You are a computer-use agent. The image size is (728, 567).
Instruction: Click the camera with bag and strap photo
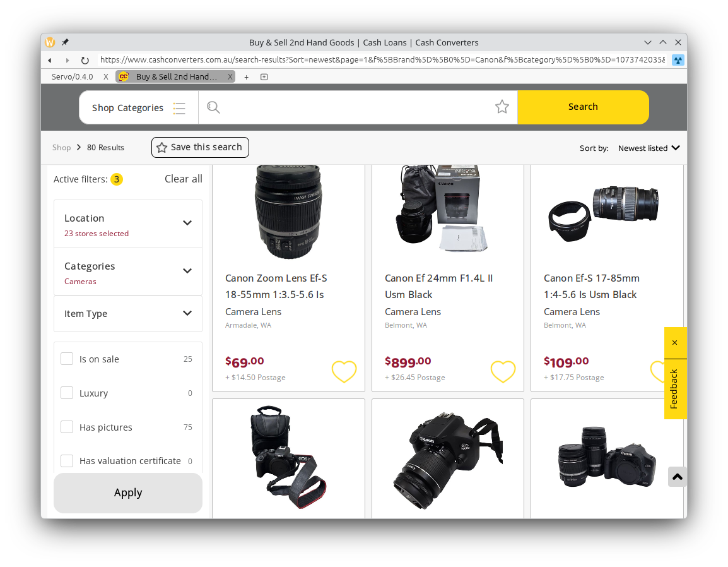[x=289, y=458]
